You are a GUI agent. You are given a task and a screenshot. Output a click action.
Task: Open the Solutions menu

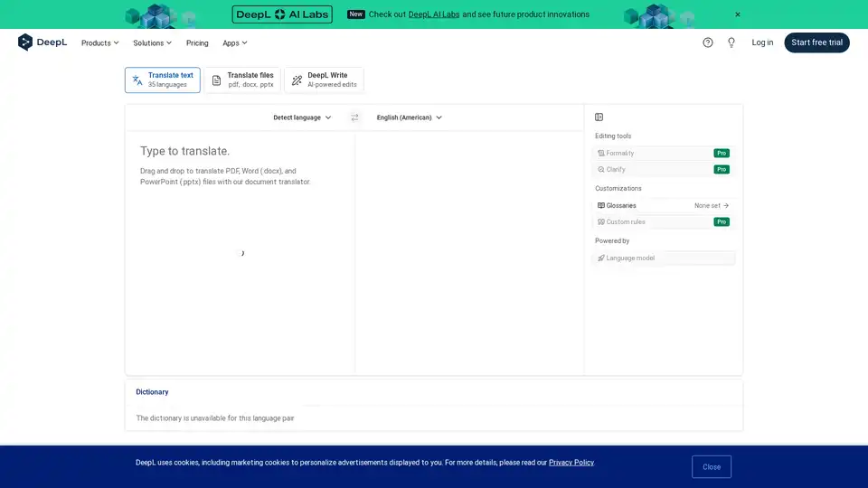click(152, 42)
